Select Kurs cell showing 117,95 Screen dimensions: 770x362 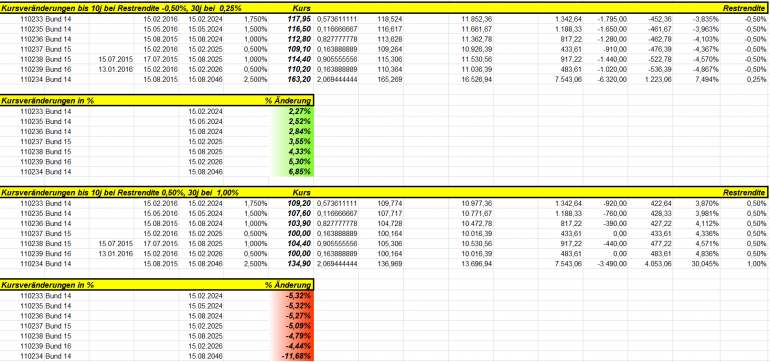[x=291, y=19]
